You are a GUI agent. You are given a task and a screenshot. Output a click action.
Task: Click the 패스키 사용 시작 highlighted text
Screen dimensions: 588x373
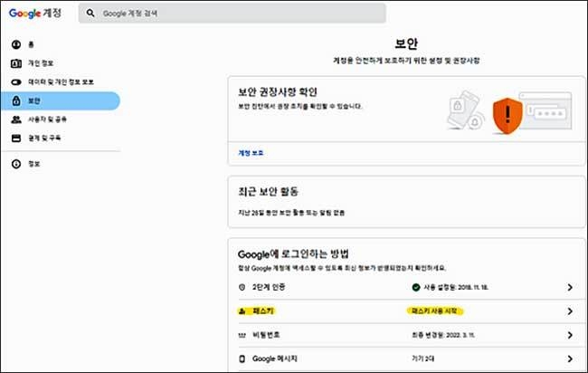pos(434,311)
